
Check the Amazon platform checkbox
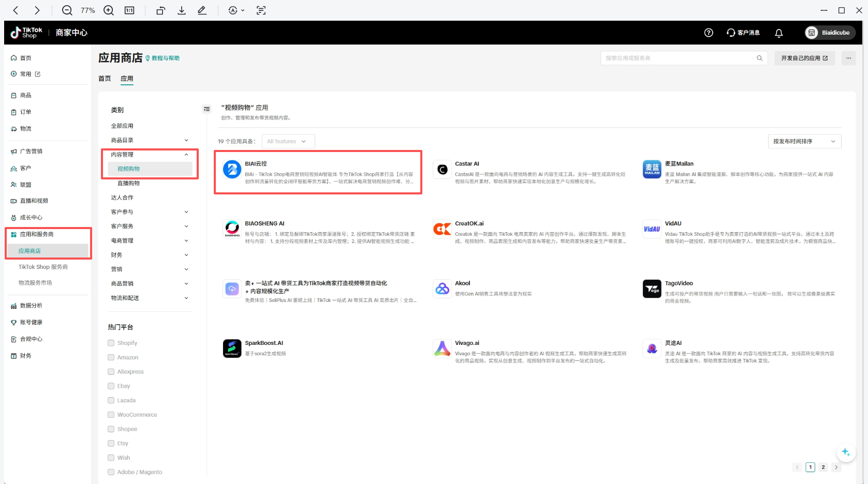coord(111,357)
